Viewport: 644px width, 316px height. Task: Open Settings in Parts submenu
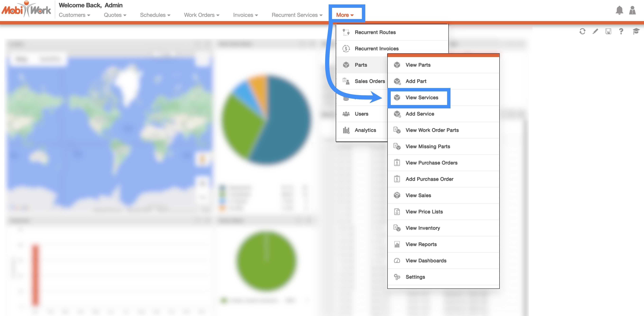(415, 277)
